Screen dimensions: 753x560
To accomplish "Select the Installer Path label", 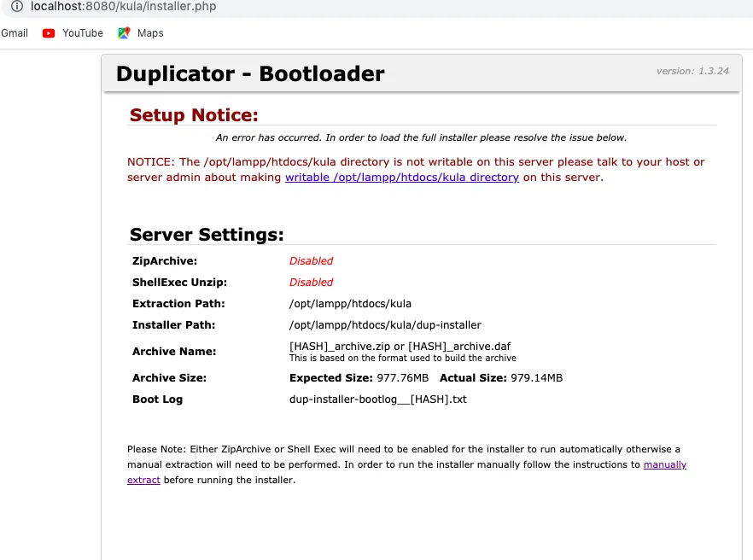I will tap(174, 325).
